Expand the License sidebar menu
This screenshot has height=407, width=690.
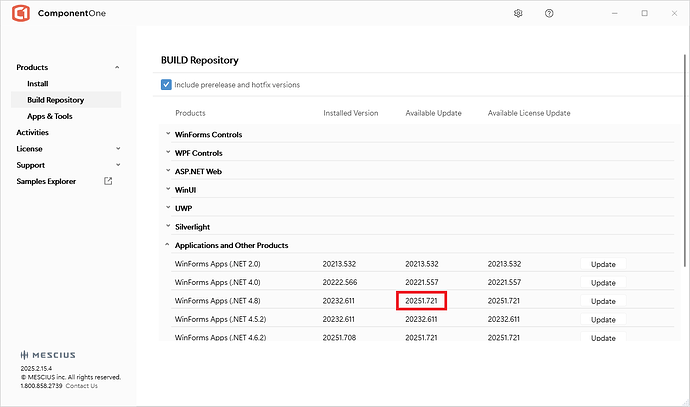tap(117, 149)
